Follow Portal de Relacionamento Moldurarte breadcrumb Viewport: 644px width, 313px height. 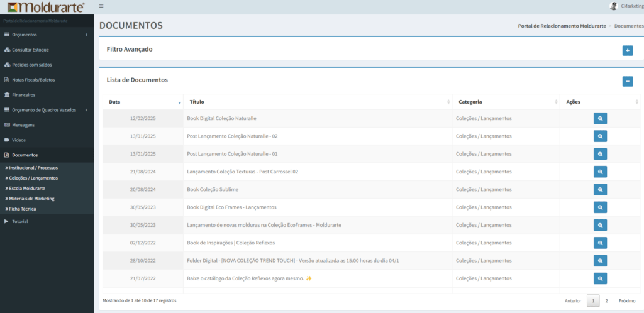[562, 26]
